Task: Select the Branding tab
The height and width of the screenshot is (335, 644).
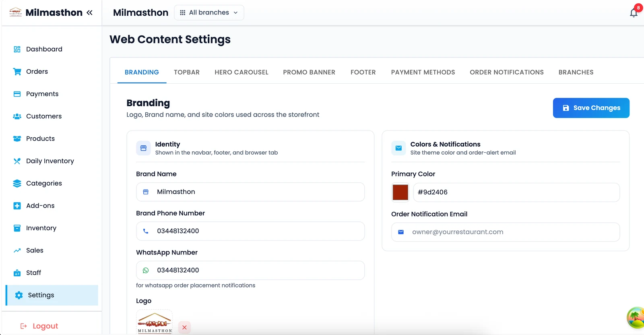Action: point(142,72)
